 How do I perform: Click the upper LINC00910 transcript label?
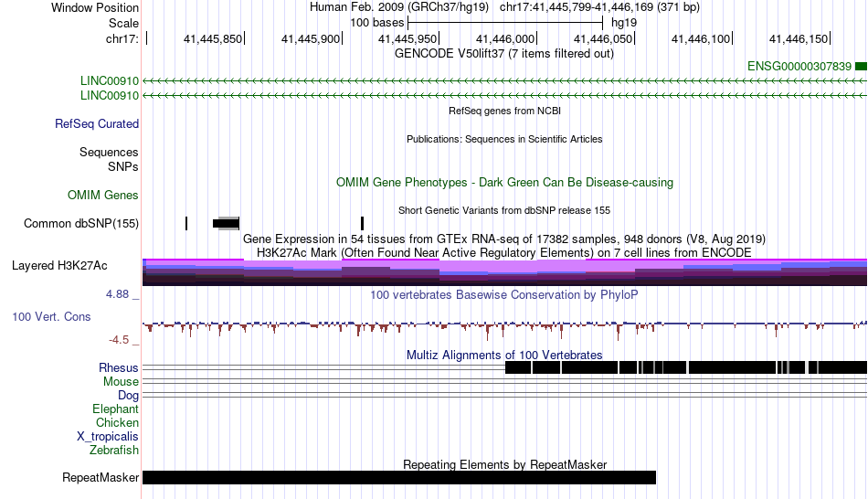pyautogui.click(x=110, y=80)
